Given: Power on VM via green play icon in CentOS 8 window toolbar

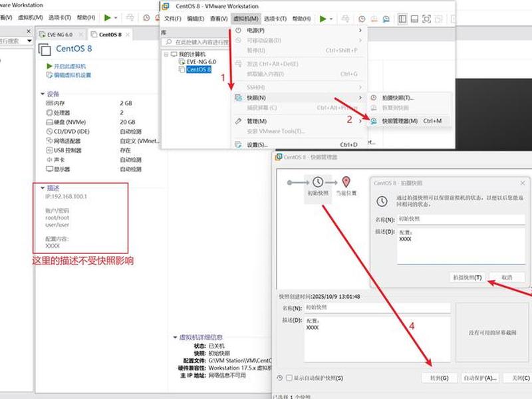Looking at the screenshot, I should 323,19.
